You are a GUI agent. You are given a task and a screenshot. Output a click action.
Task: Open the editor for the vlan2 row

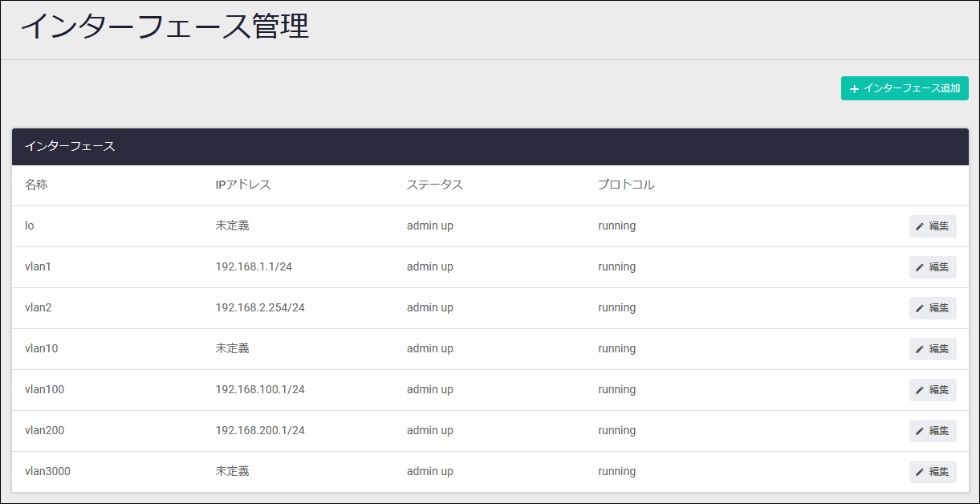point(932,308)
